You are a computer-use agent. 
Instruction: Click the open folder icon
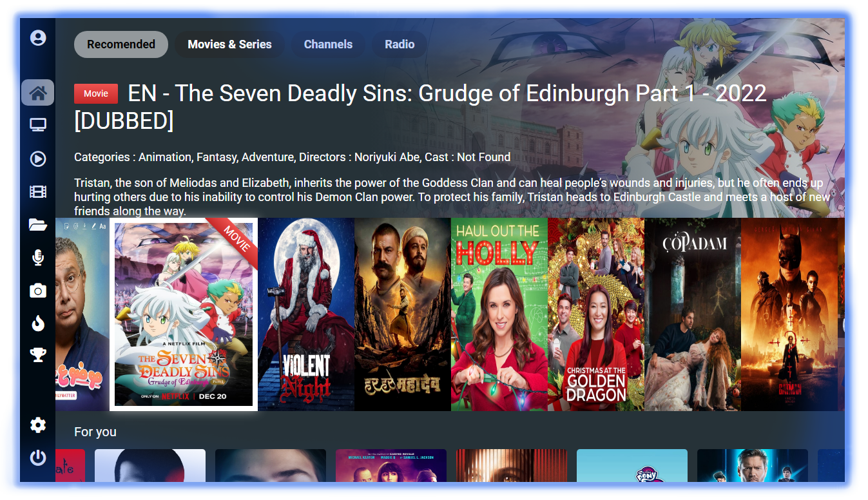click(x=38, y=225)
